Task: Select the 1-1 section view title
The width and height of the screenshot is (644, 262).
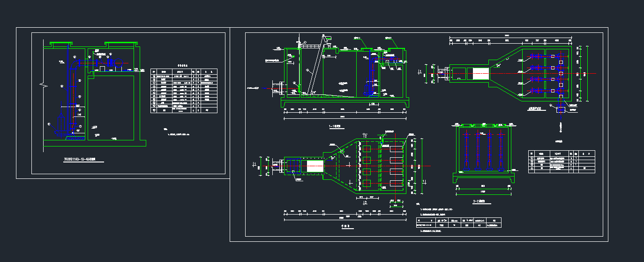Action: pyautogui.click(x=335, y=127)
